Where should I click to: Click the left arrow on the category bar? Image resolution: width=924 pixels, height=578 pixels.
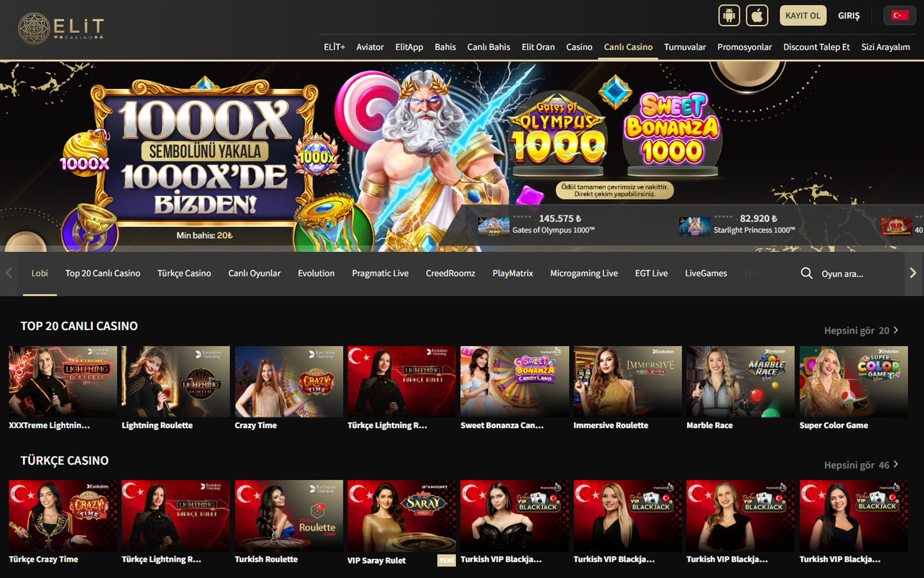(x=8, y=273)
